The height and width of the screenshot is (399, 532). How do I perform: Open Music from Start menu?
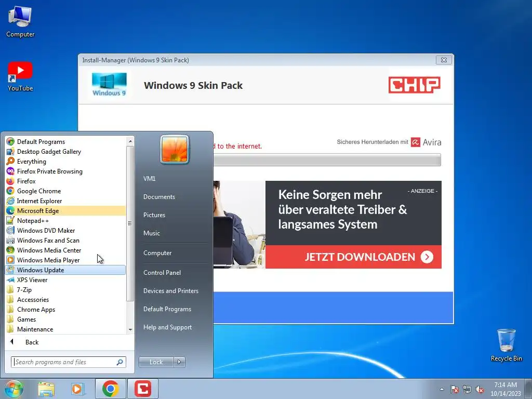151,233
